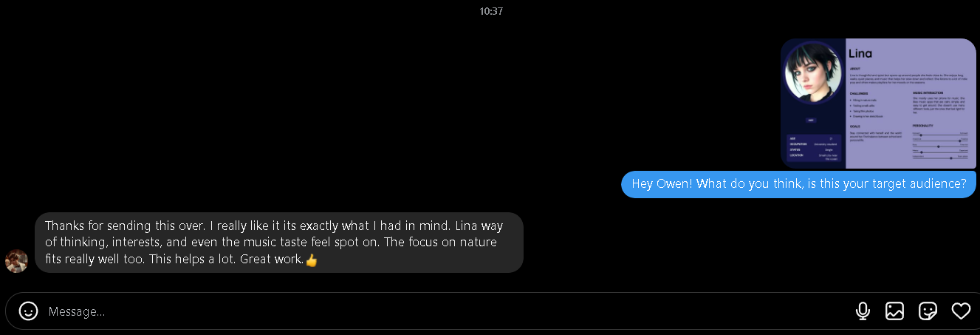Open the sticker picker
Image resolution: width=980 pixels, height=335 pixels.
click(928, 311)
